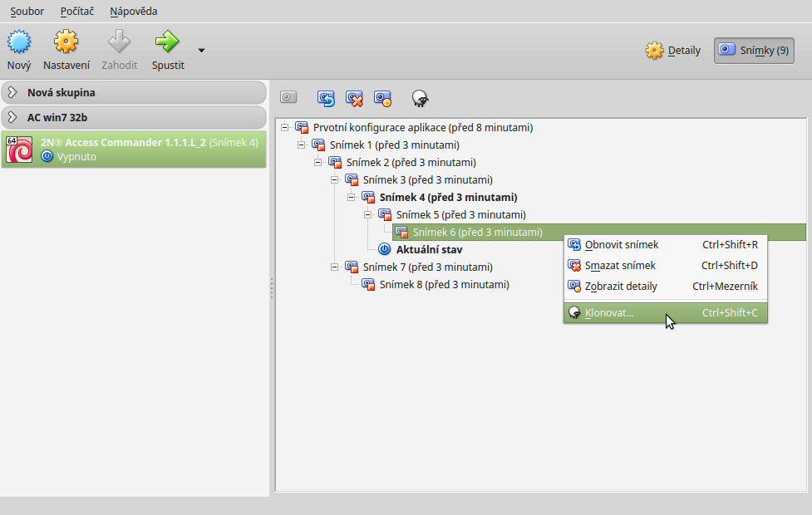Viewport: 812px width, 515px height.
Task: Collapse the Snímek 4 tree node
Action: pos(351,197)
